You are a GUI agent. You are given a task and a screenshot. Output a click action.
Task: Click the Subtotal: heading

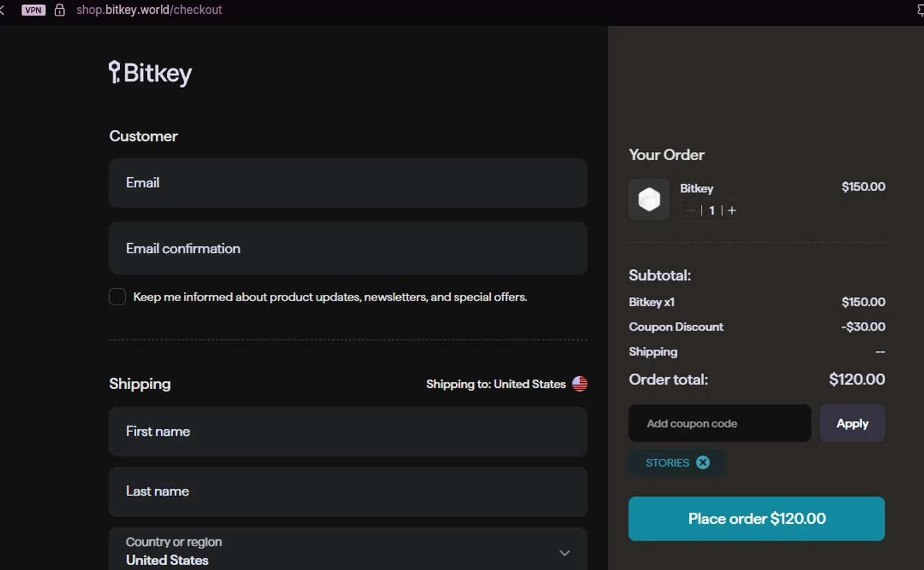coord(660,275)
